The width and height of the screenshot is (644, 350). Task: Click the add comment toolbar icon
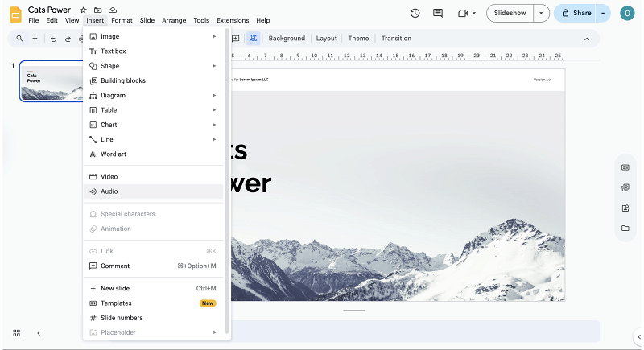[236, 39]
